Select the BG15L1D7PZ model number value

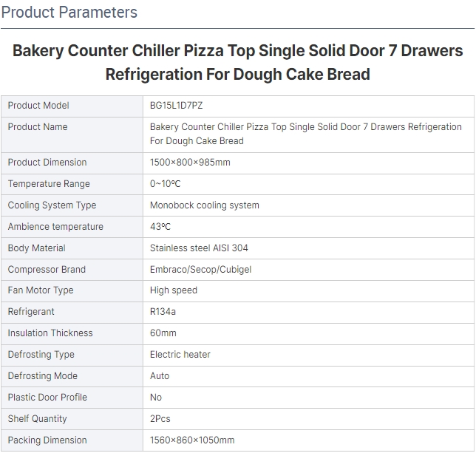click(176, 106)
